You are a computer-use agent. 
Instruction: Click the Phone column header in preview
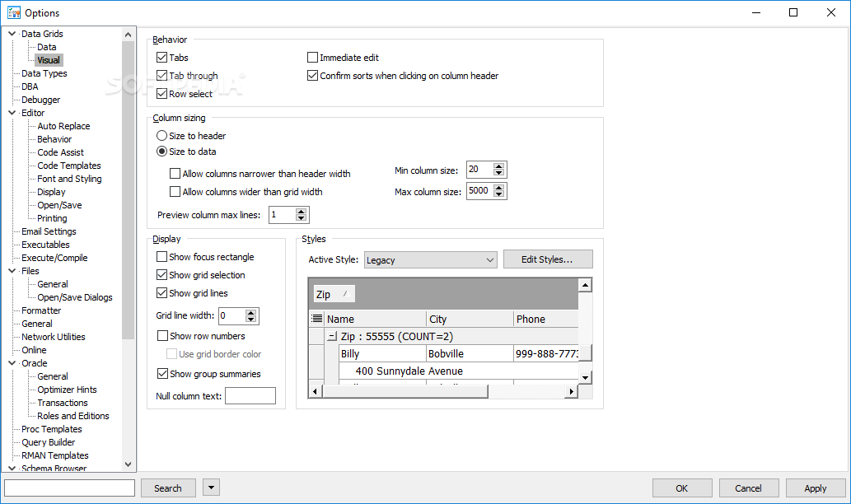click(x=545, y=319)
